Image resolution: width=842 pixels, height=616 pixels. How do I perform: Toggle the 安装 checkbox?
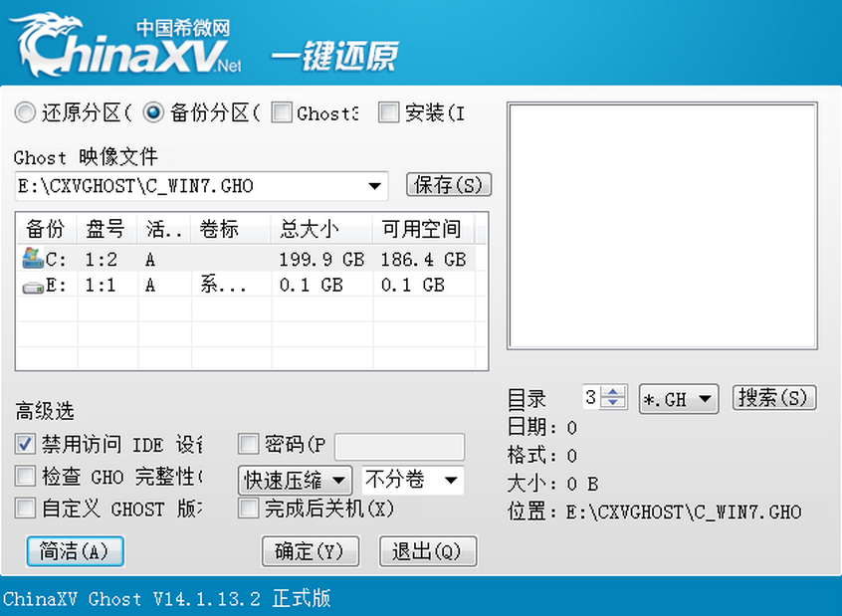[x=389, y=112]
